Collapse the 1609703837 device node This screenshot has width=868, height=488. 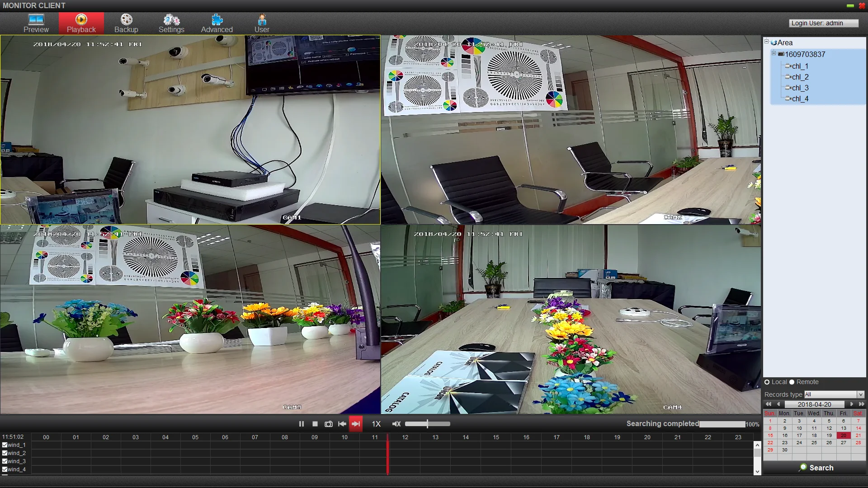(x=774, y=53)
